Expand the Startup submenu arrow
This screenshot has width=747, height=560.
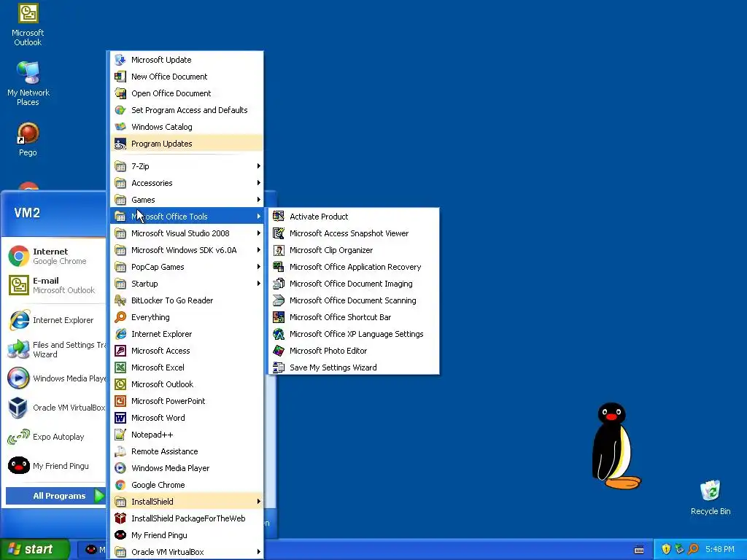[259, 284]
